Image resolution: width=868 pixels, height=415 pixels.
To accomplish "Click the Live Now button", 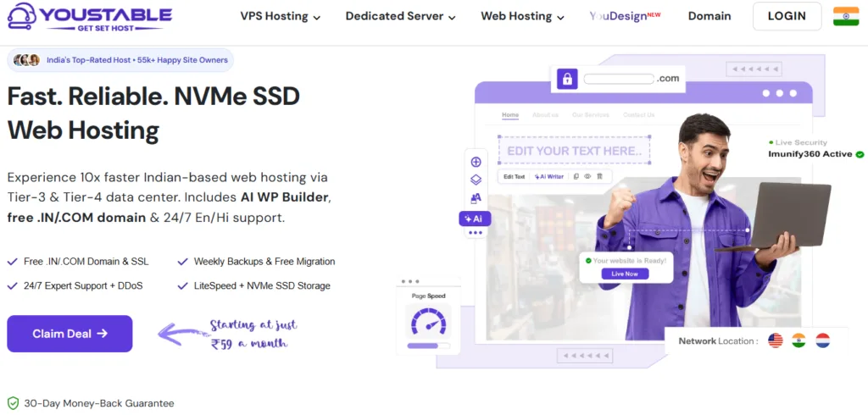I will pyautogui.click(x=625, y=274).
